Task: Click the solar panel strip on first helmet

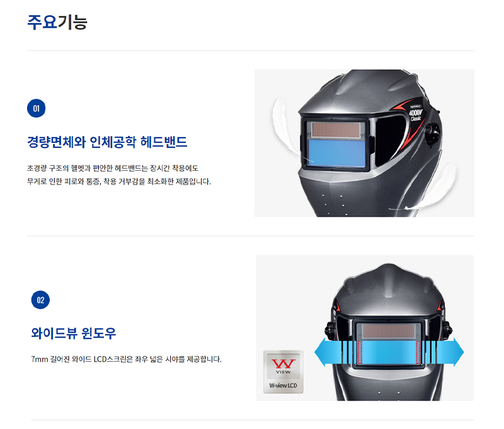Action: (x=336, y=130)
